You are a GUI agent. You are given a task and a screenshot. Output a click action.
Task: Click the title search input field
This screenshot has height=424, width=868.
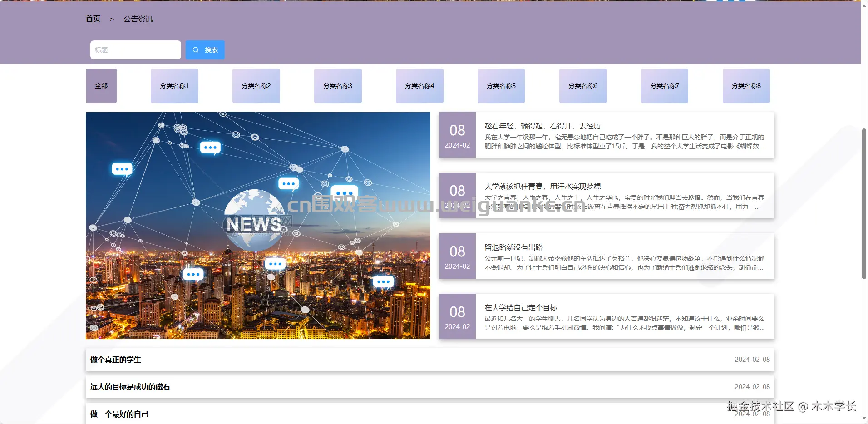click(x=135, y=49)
